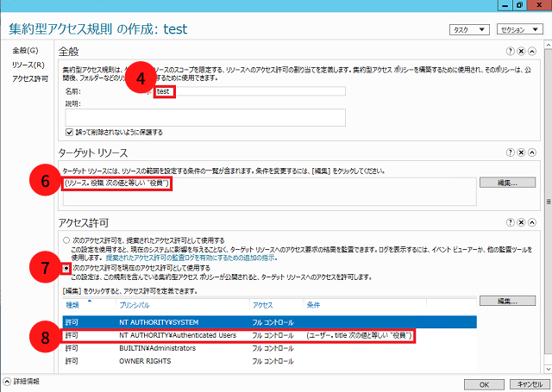The height and width of the screenshot is (392, 552).
Task: Open help for ターゲット リソース section
Action: [511, 152]
